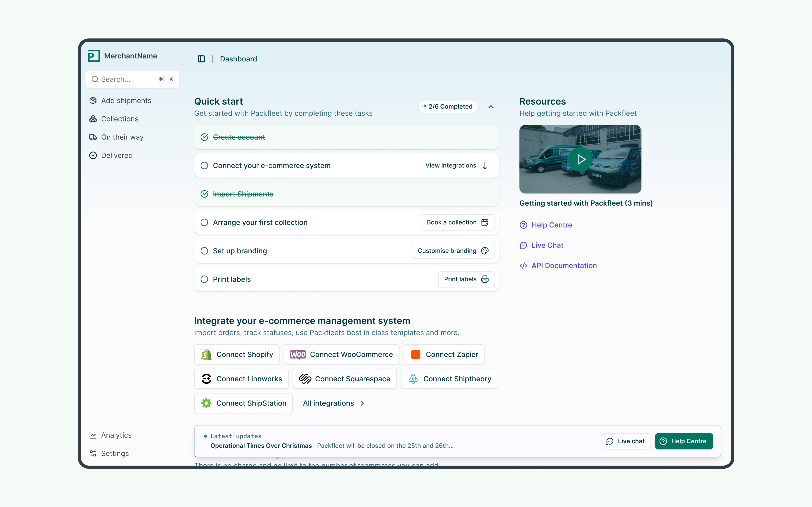Tick the Set up branding circle

pos(204,251)
